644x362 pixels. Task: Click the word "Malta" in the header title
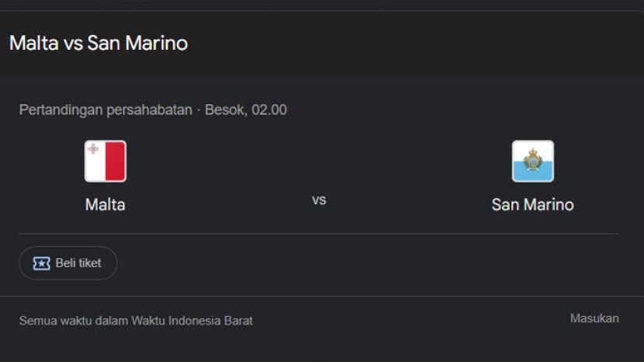pyautogui.click(x=33, y=44)
